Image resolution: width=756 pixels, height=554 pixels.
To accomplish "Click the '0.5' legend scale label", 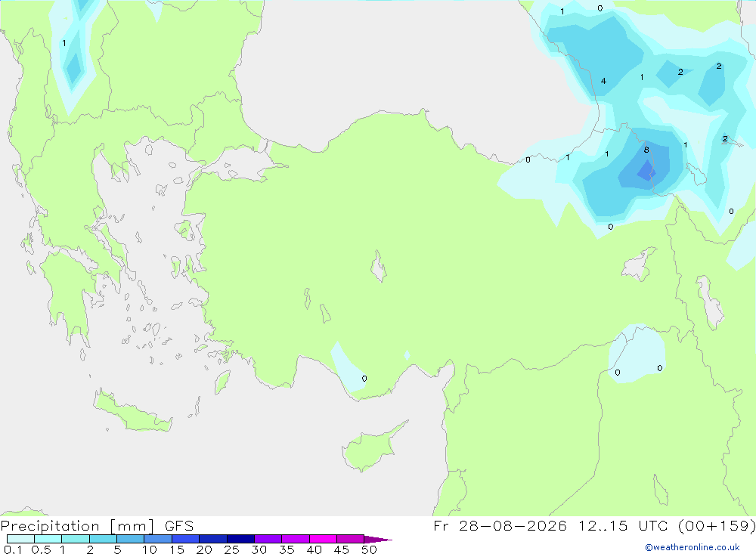I will [41, 549].
